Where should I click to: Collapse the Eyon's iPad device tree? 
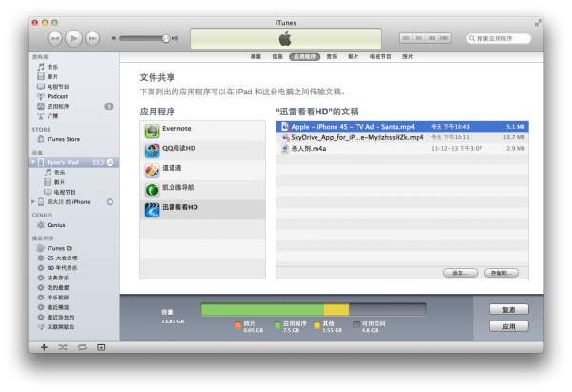point(33,162)
